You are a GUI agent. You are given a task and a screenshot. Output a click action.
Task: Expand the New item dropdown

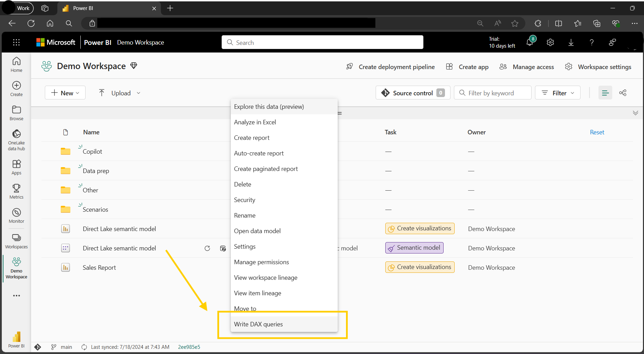[65, 93]
